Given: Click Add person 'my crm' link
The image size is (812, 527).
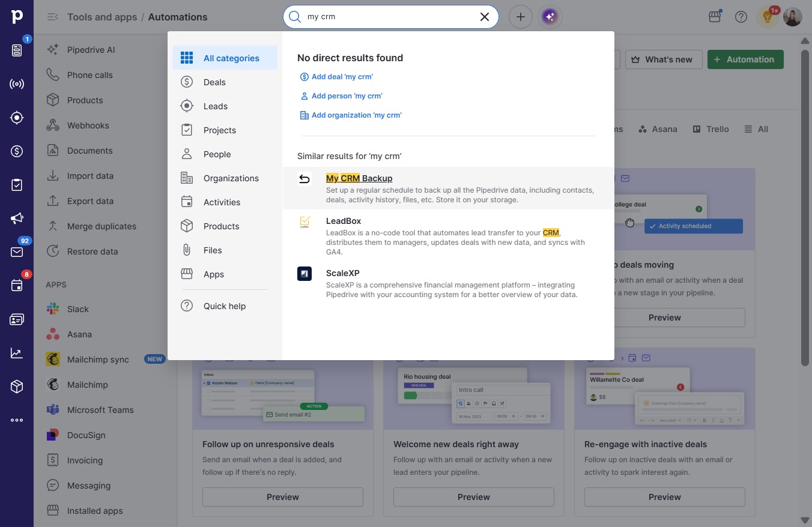Looking at the screenshot, I should coord(341,96).
